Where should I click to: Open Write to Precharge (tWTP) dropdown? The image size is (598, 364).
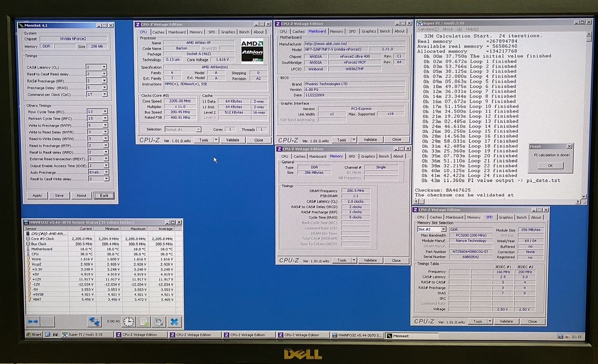105,126
